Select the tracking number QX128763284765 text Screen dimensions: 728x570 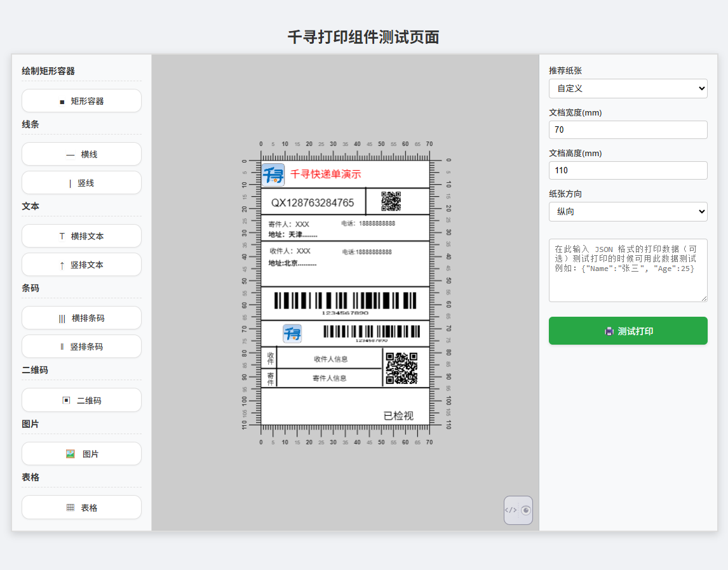313,202
